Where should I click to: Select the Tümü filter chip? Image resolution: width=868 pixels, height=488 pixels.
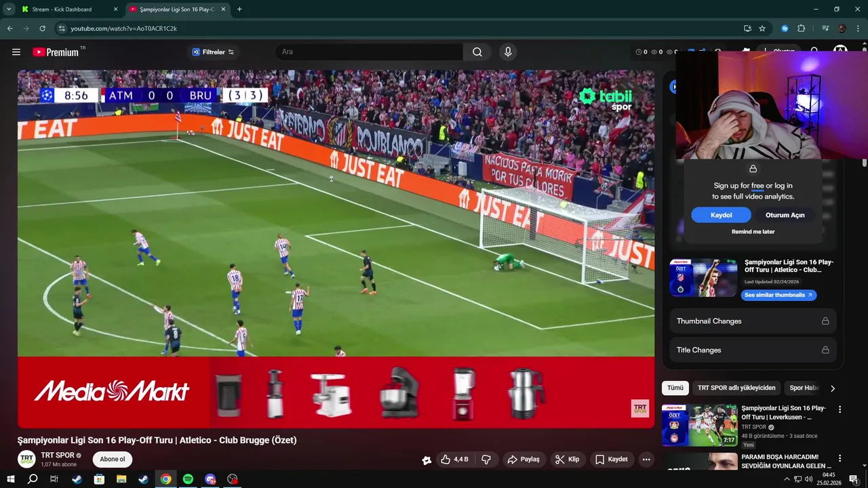pos(675,388)
